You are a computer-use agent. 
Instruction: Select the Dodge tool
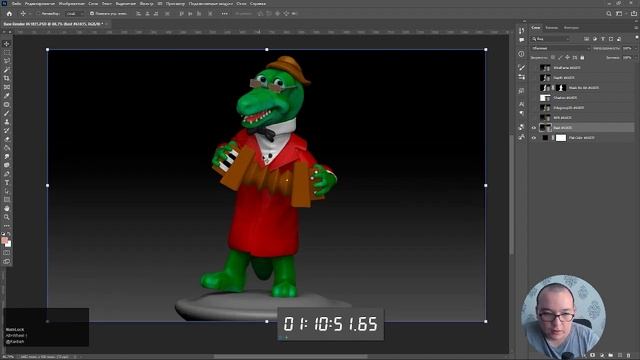click(x=7, y=165)
